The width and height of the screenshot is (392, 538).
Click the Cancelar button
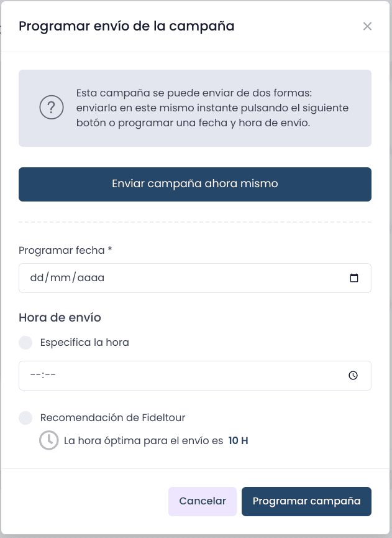[x=202, y=501]
